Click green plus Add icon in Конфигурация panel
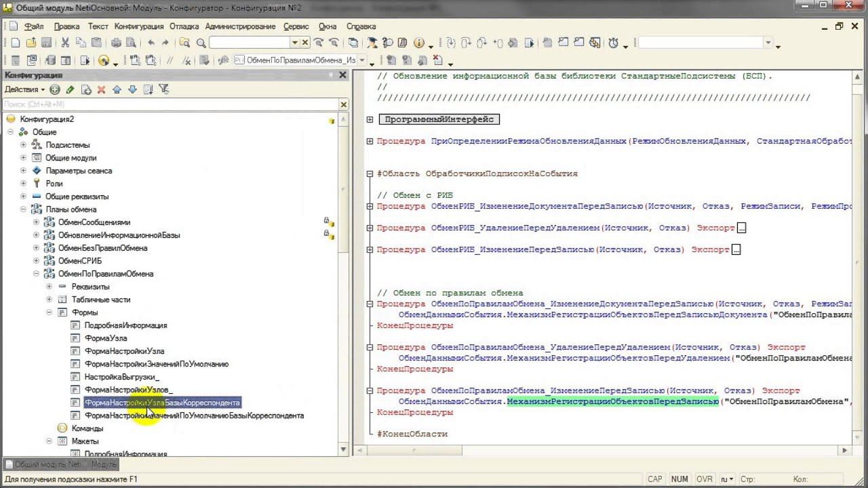868x488 pixels. tap(55, 89)
